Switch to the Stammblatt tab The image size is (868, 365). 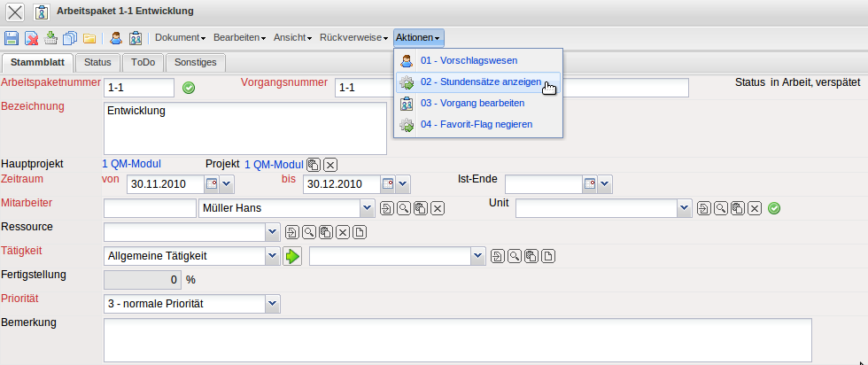[x=37, y=63]
